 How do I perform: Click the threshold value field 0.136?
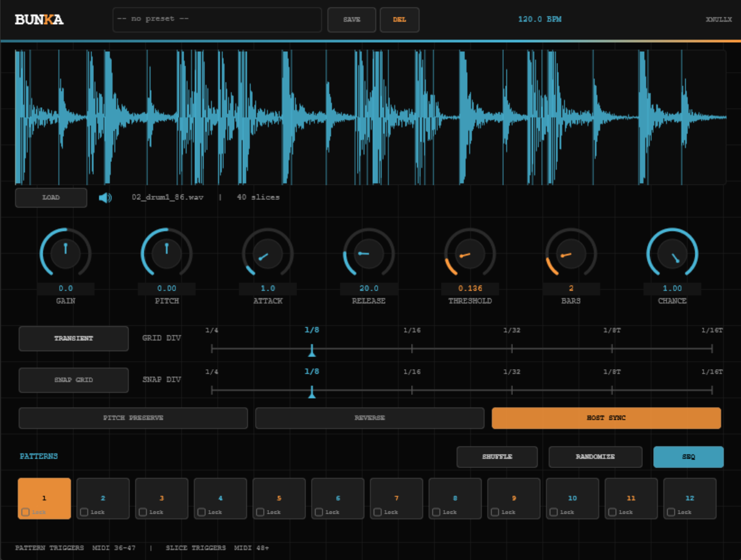(x=470, y=288)
